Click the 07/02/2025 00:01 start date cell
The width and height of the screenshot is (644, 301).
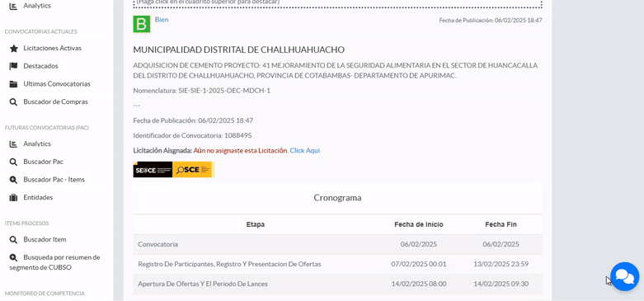(419, 264)
